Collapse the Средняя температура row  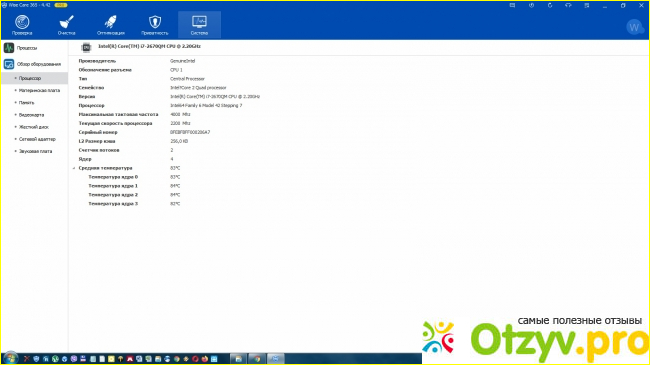[74, 168]
